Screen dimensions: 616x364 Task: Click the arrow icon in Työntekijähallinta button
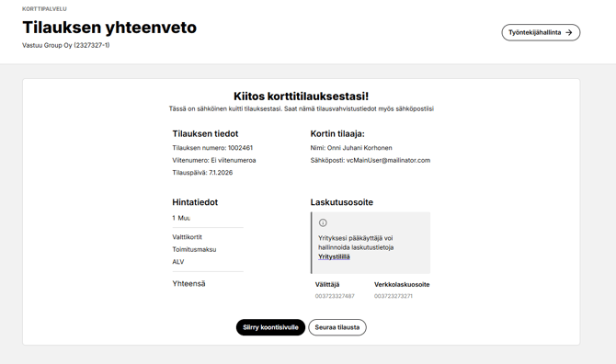(x=568, y=32)
